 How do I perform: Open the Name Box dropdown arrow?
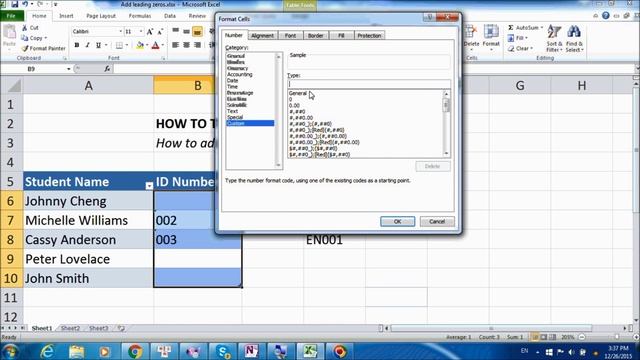tap(69, 69)
